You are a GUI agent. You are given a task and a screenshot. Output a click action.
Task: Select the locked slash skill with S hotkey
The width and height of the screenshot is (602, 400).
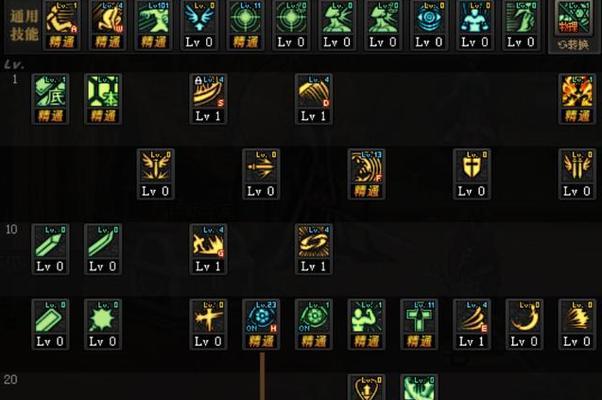(208, 91)
